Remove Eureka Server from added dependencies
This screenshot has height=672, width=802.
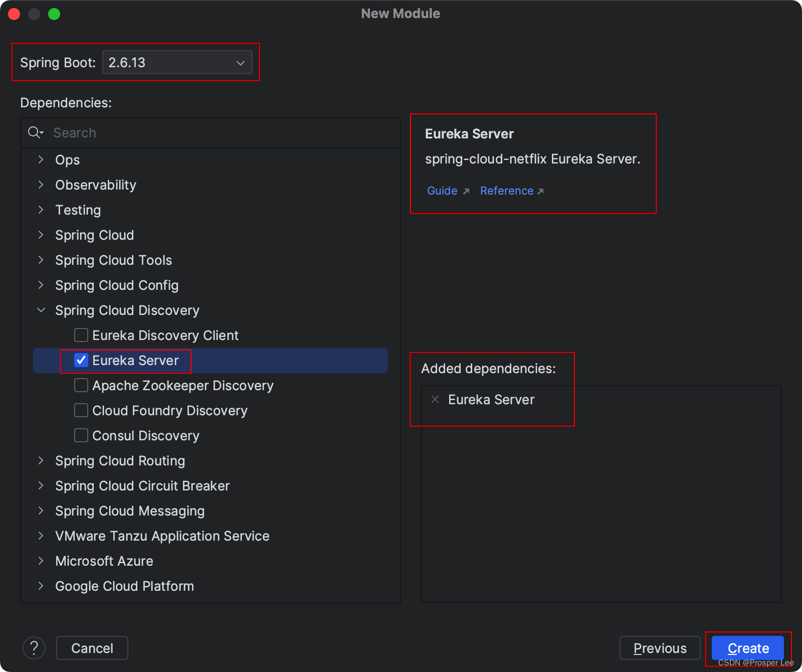(435, 399)
